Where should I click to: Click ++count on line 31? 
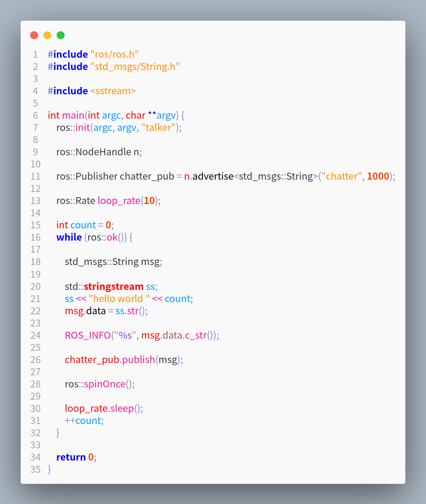tap(83, 421)
